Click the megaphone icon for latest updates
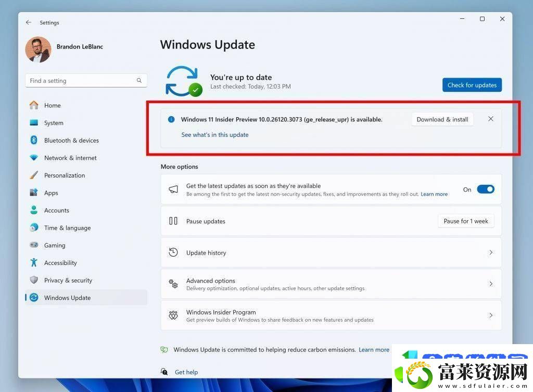 tap(173, 189)
